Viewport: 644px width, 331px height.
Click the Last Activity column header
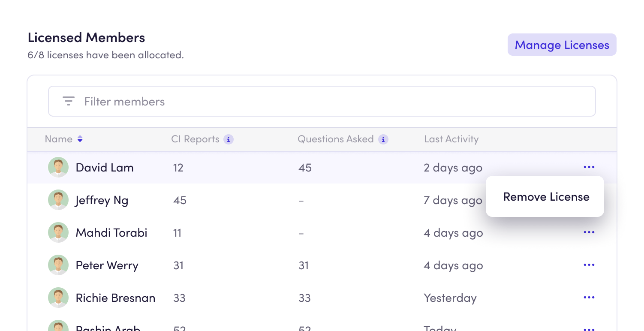click(451, 139)
